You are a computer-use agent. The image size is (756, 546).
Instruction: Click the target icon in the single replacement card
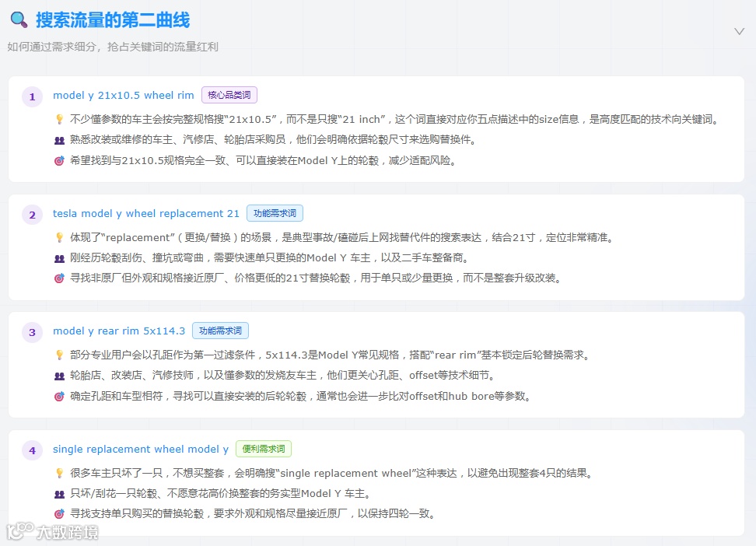pyautogui.click(x=59, y=514)
